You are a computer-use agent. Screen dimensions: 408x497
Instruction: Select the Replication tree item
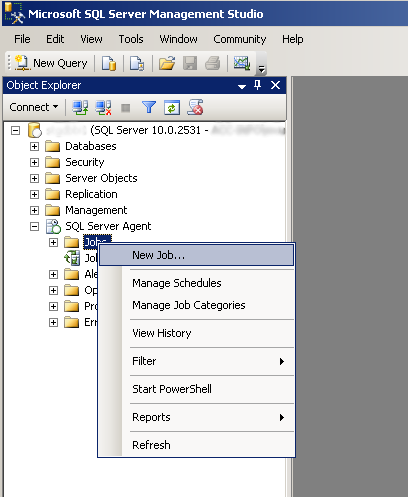click(x=91, y=194)
